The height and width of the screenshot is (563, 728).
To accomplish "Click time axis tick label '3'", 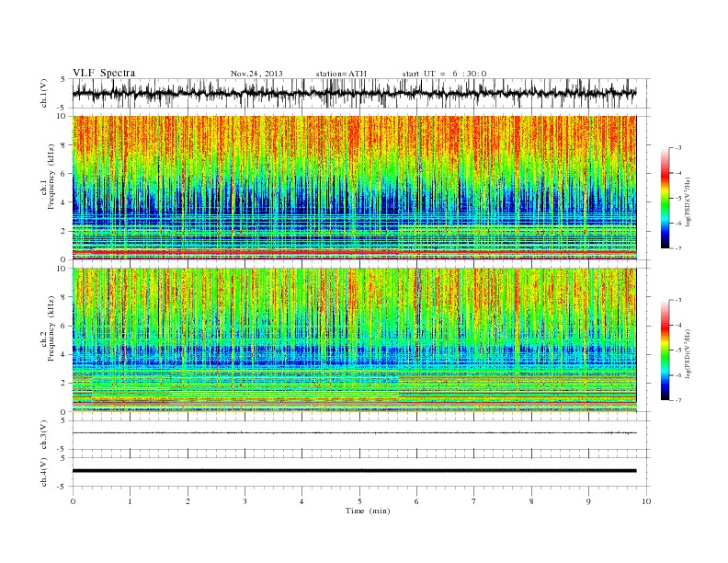I will click(245, 501).
